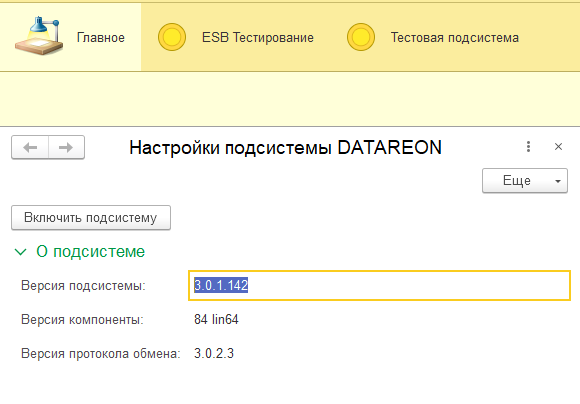The height and width of the screenshot is (404, 580).
Task: Open the three-dot vertical menu icon
Action: pos(528,147)
